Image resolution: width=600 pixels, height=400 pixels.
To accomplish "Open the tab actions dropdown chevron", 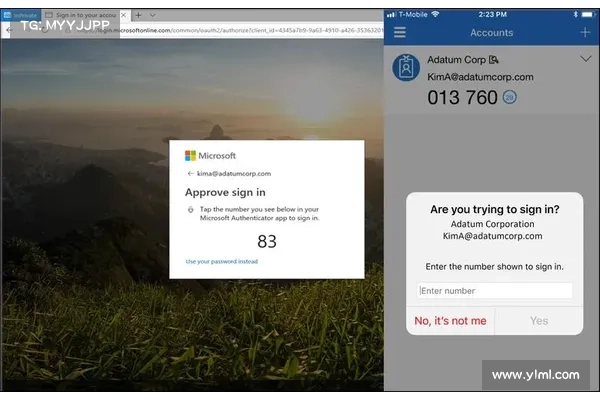I will click(x=152, y=15).
